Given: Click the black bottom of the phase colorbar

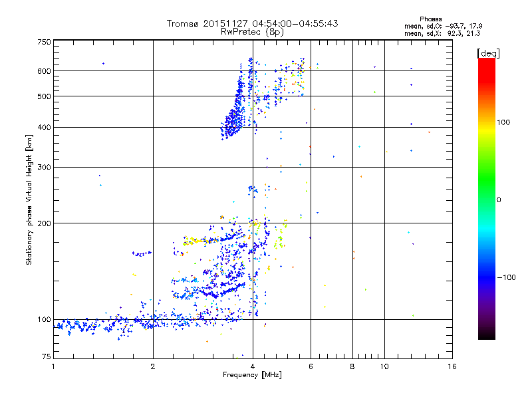Looking at the screenshot, I should [487, 334].
